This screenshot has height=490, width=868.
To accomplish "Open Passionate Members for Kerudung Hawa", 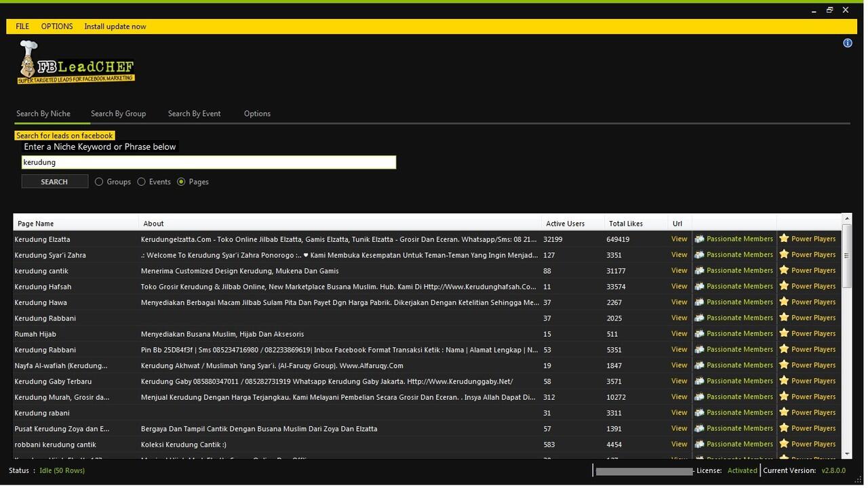I will 734,302.
